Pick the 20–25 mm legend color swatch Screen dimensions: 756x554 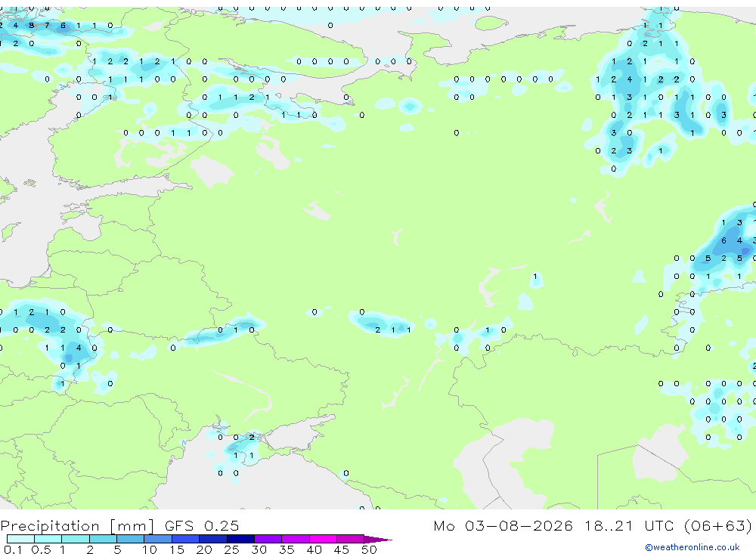(212, 539)
